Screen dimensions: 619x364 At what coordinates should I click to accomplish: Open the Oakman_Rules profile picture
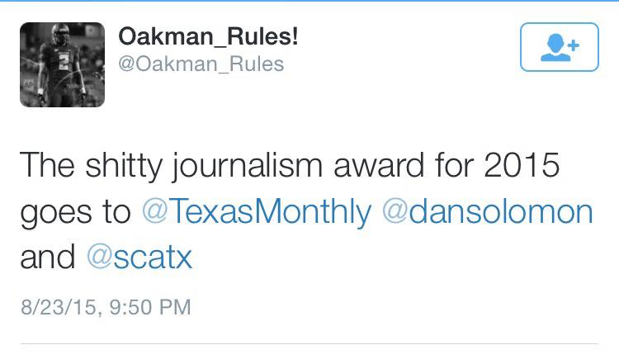pyautogui.click(x=62, y=65)
